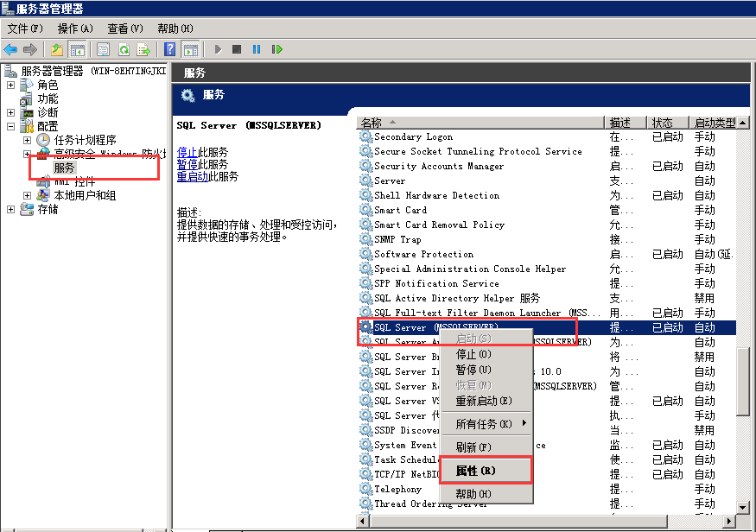Select the 角色 node icon in tree
The height and width of the screenshot is (532, 756).
[27, 85]
